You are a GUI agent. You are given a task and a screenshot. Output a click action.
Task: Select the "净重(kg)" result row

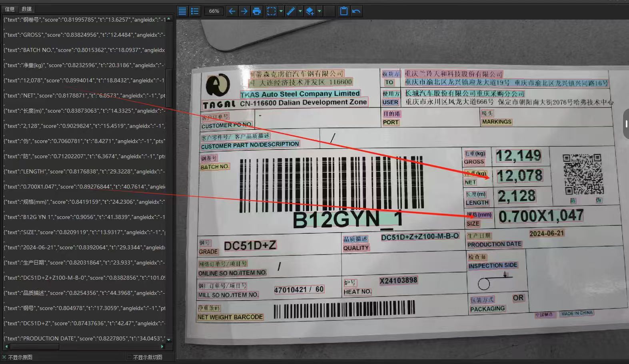[84, 65]
